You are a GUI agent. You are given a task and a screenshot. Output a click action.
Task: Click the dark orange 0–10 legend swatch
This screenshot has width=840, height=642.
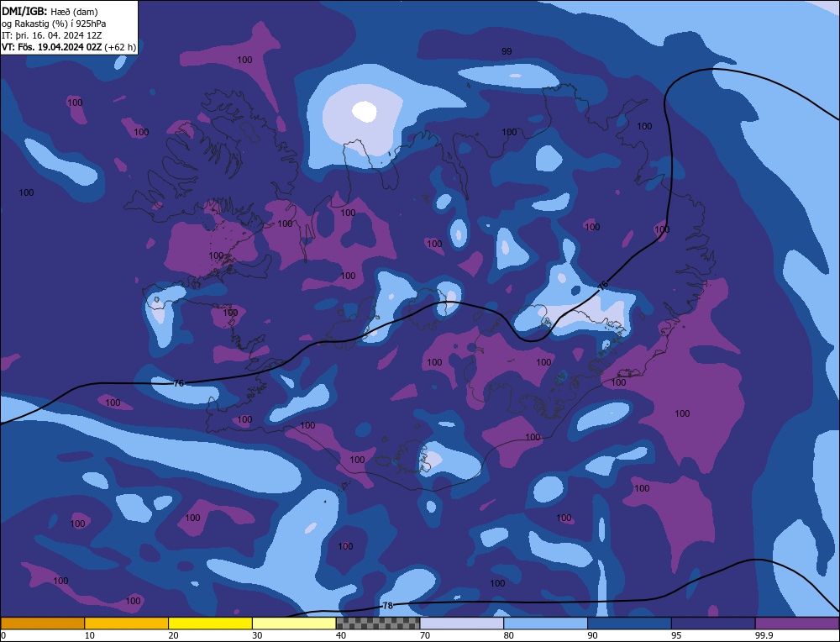(42, 624)
